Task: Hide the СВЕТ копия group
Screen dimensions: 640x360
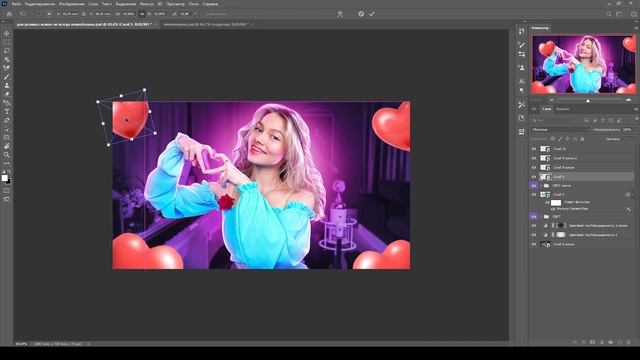Action: pos(533,186)
